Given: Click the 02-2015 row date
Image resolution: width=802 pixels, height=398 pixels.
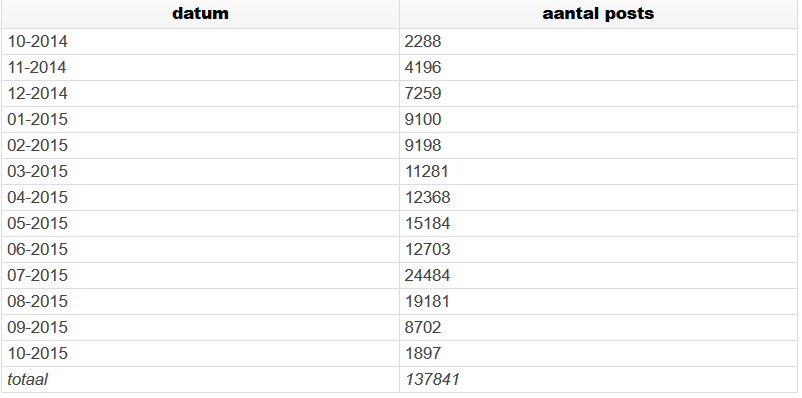Looking at the screenshot, I should (37, 145).
